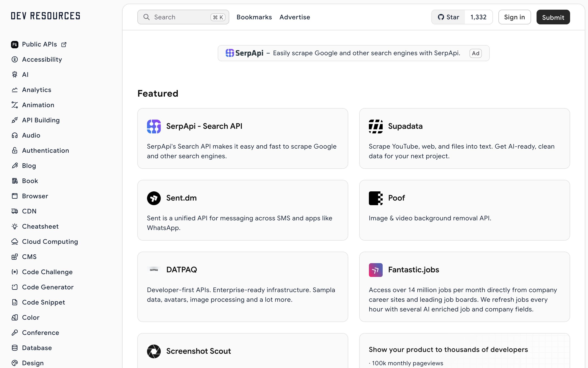Click the Blog pen icon
The image size is (588, 368).
14,166
